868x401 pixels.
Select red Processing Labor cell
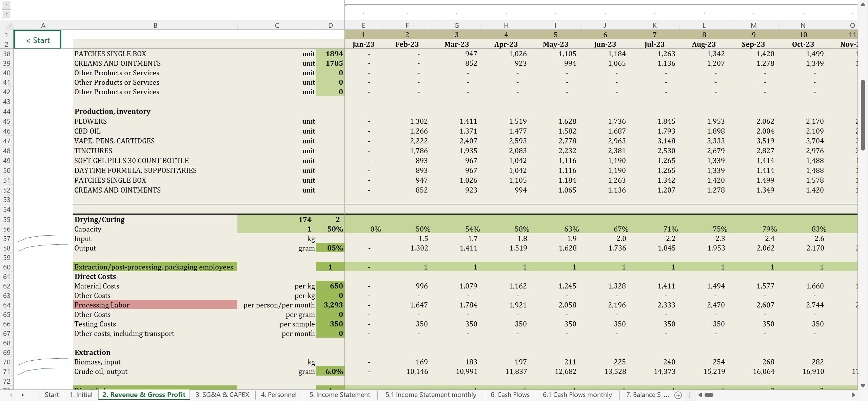155,305
